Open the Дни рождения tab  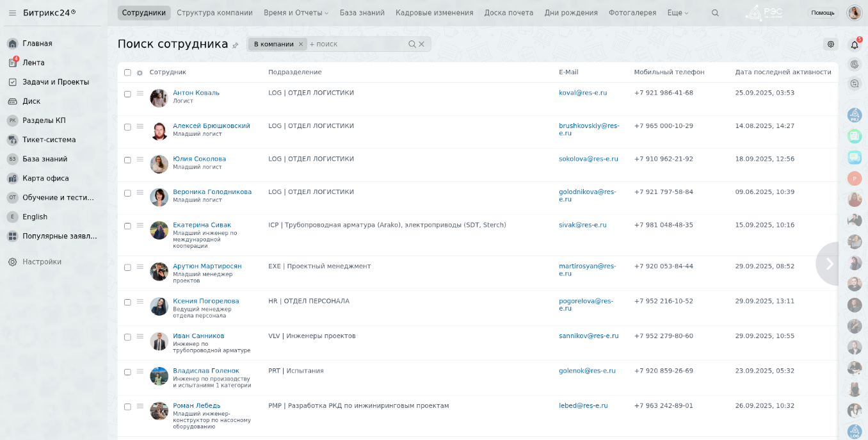(x=570, y=13)
